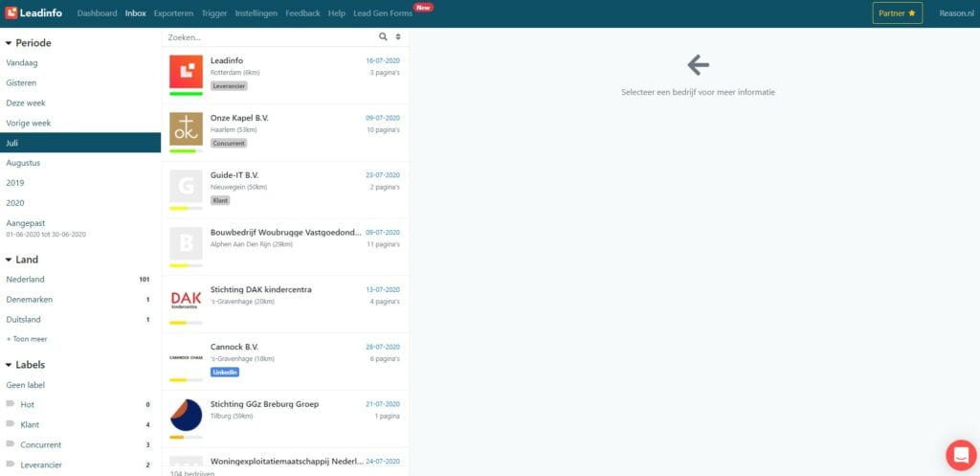Open the Exporteren menu item
The width and height of the screenshot is (980, 476).
(x=174, y=13)
